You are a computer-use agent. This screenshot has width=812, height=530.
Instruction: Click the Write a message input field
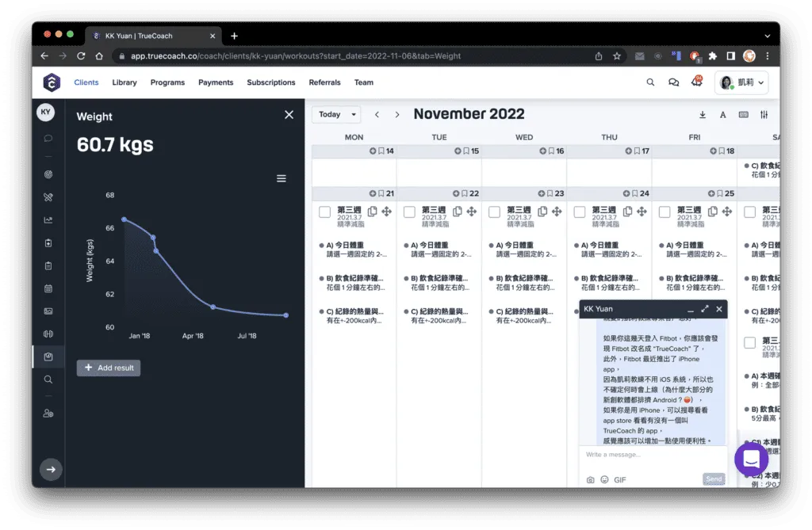[x=650, y=455]
